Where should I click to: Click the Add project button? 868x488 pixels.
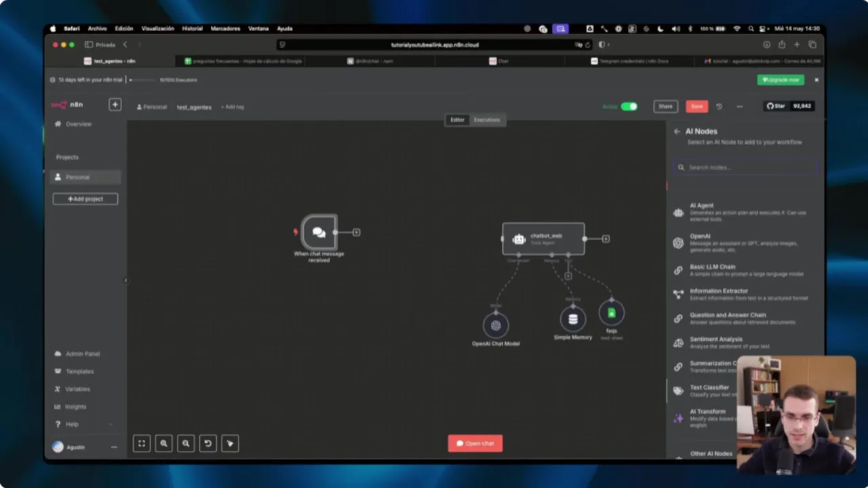click(85, 199)
